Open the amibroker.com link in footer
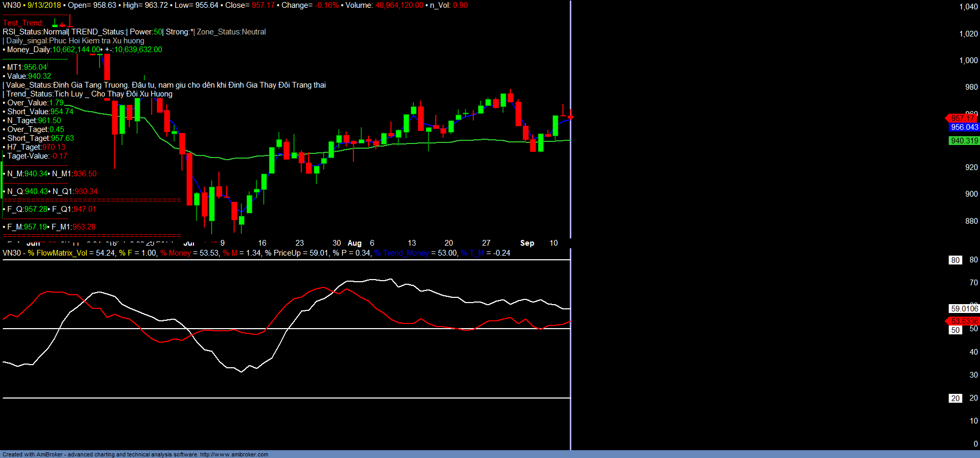 234,454
